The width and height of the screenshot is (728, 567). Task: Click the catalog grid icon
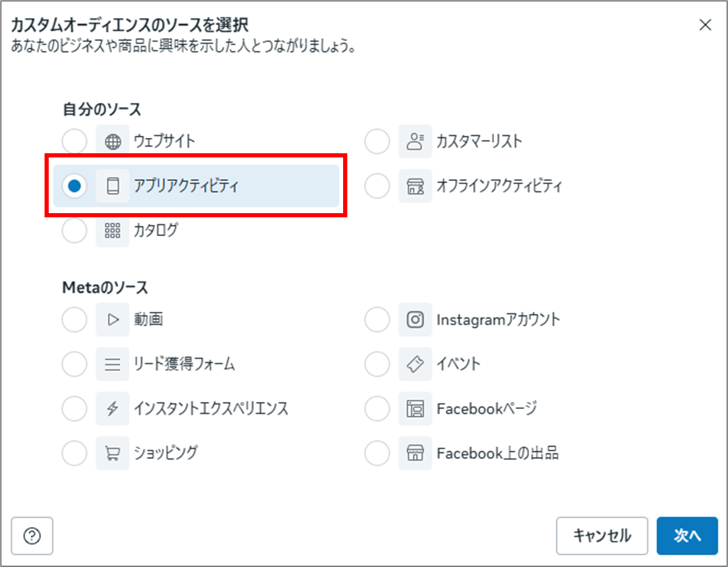tap(113, 231)
